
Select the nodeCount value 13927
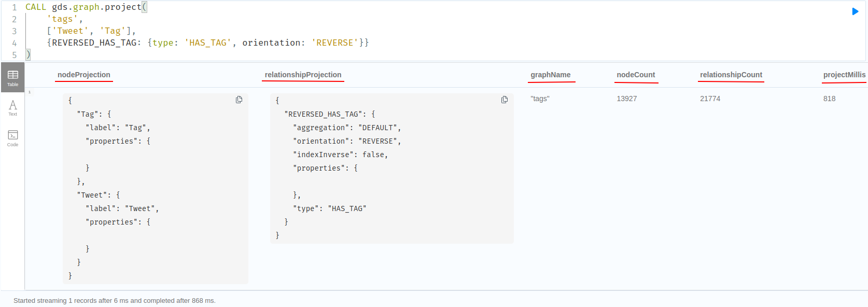(626, 99)
